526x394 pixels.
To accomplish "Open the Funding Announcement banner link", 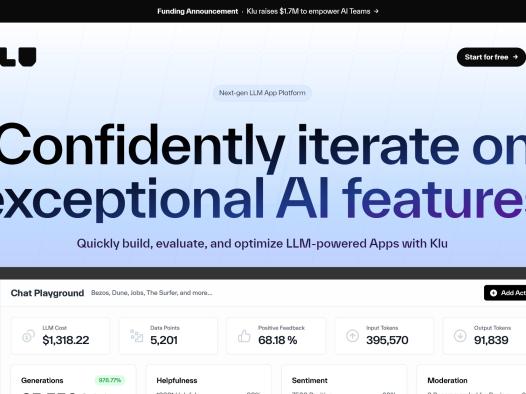I will pyautogui.click(x=268, y=11).
